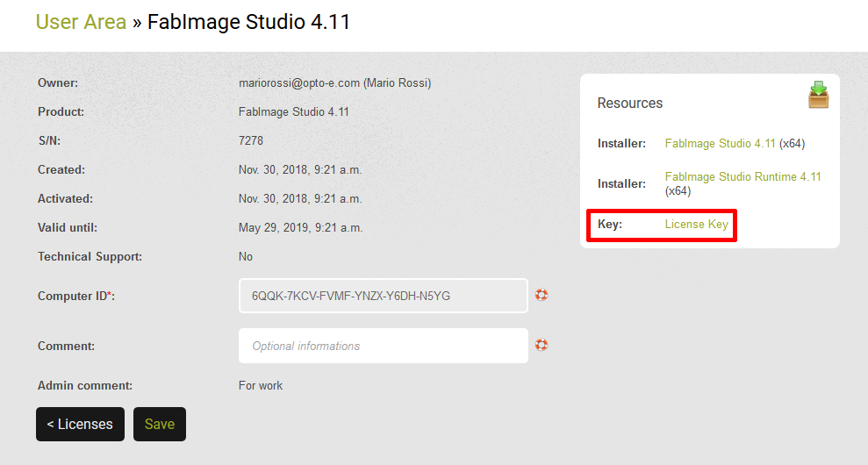Click the Comment help lifebuoy icon

point(542,344)
